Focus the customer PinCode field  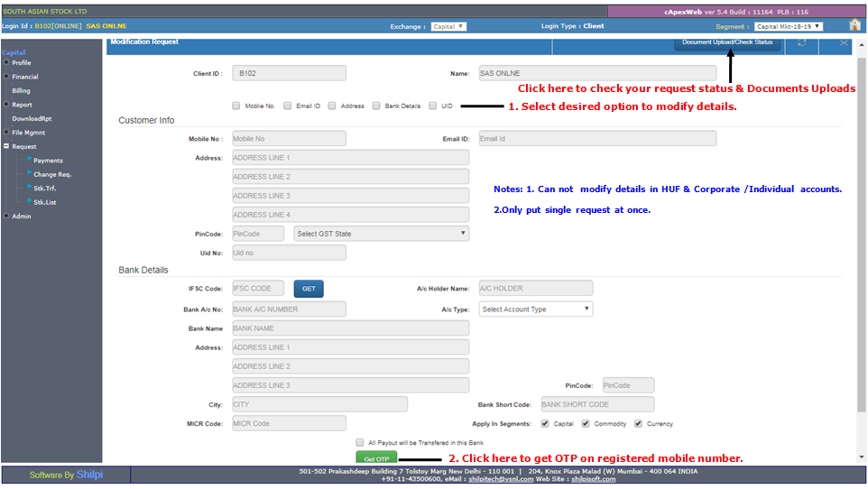pyautogui.click(x=258, y=234)
